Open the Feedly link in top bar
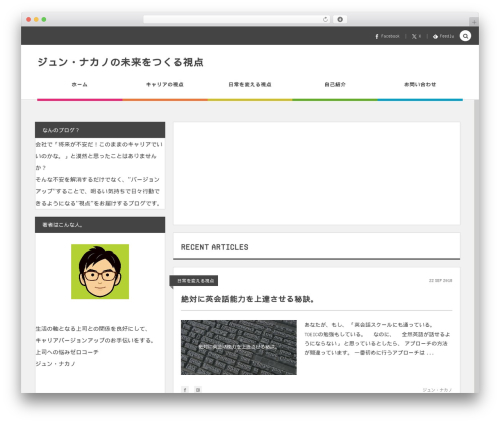The width and height of the screenshot is (500, 423). click(443, 36)
